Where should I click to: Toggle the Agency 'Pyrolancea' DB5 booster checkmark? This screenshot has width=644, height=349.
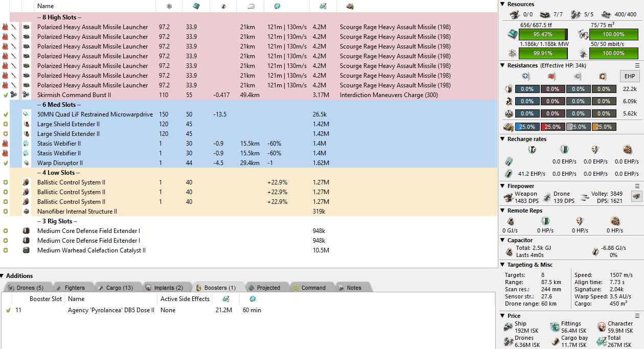tap(8, 310)
